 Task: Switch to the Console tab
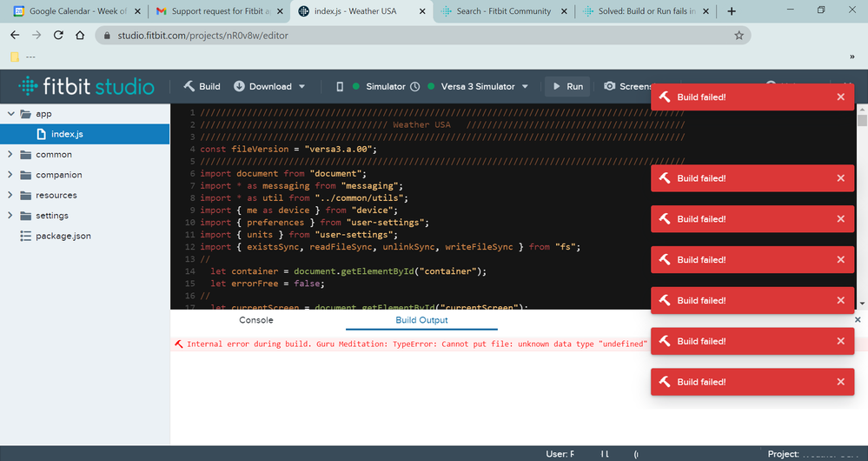[256, 320]
